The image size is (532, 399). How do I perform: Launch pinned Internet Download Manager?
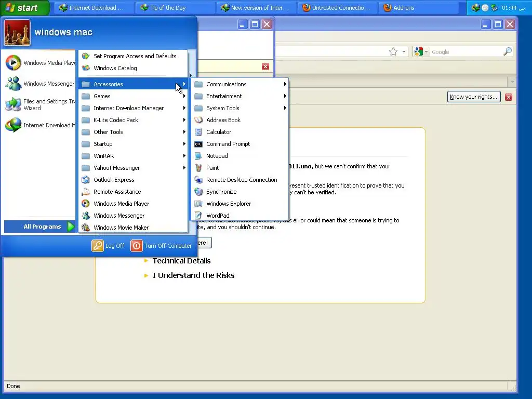pos(39,125)
